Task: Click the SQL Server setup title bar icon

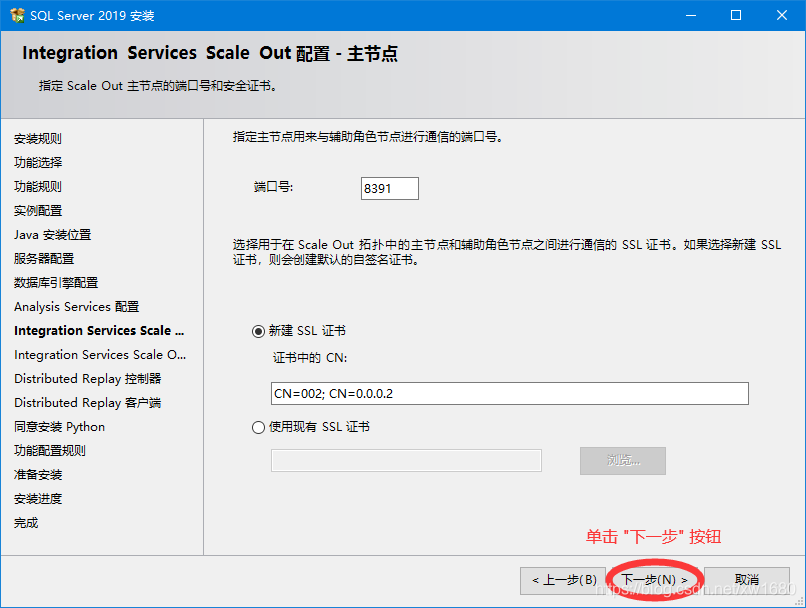Action: (x=17, y=15)
